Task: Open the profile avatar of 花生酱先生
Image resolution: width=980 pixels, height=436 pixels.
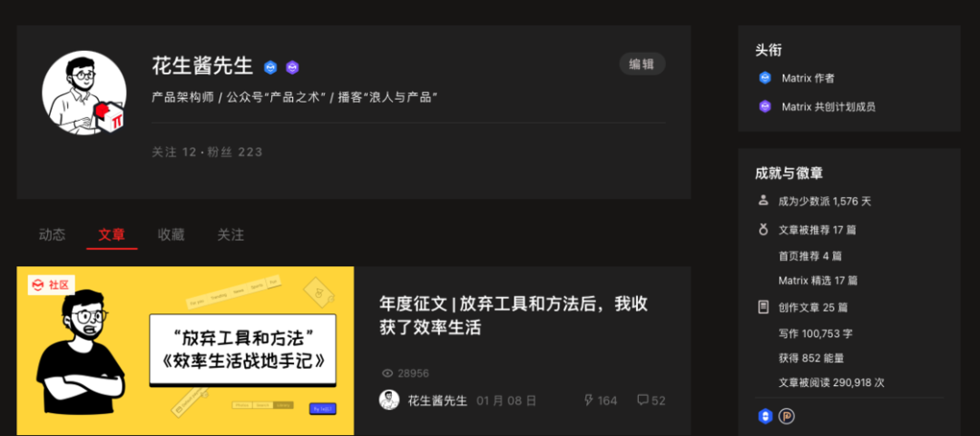Action: [84, 93]
